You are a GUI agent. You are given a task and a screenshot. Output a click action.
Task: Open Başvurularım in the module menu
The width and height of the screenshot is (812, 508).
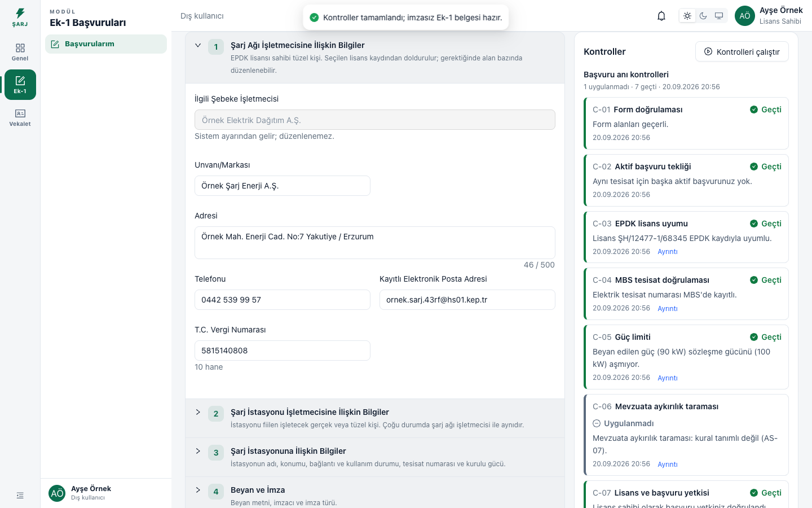(106, 44)
